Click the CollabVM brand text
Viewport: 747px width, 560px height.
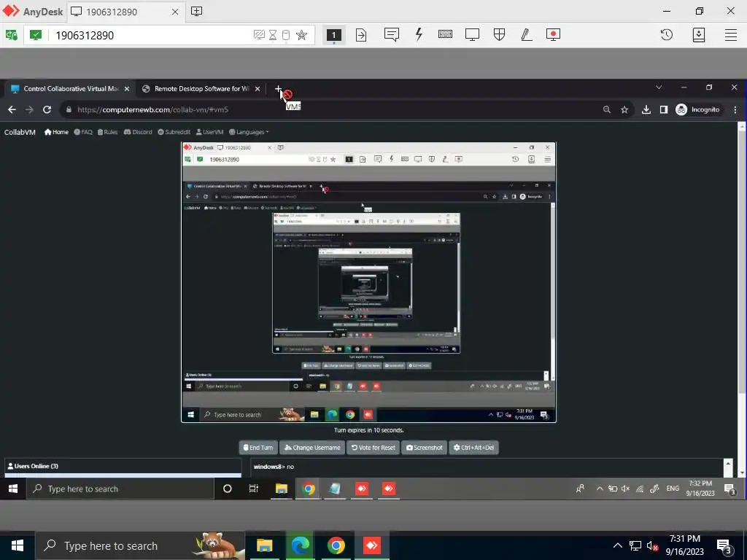click(20, 132)
